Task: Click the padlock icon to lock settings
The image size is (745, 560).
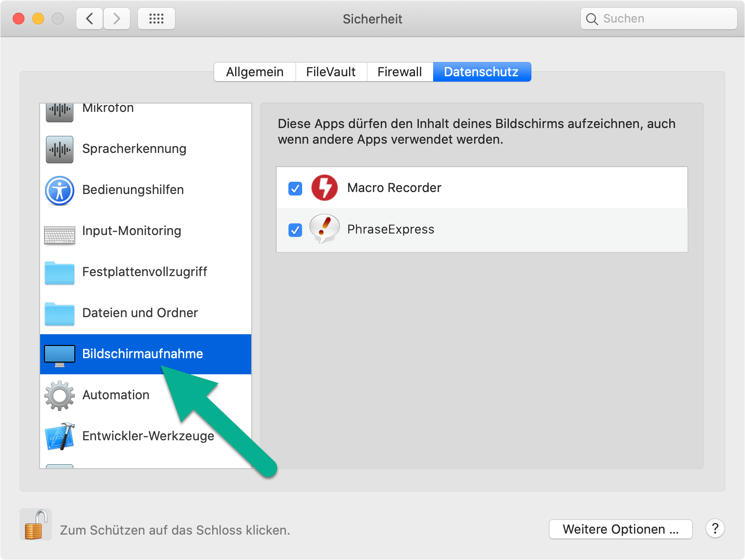Action: (x=36, y=525)
